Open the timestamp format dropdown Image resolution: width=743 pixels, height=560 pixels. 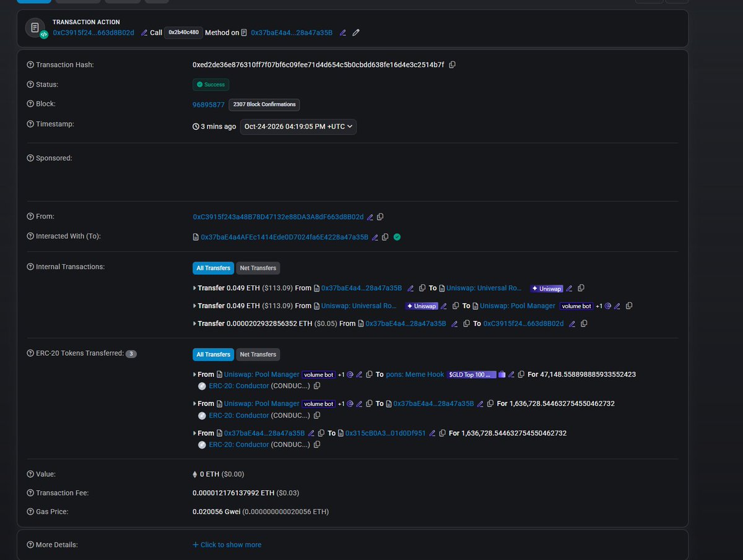(x=298, y=127)
